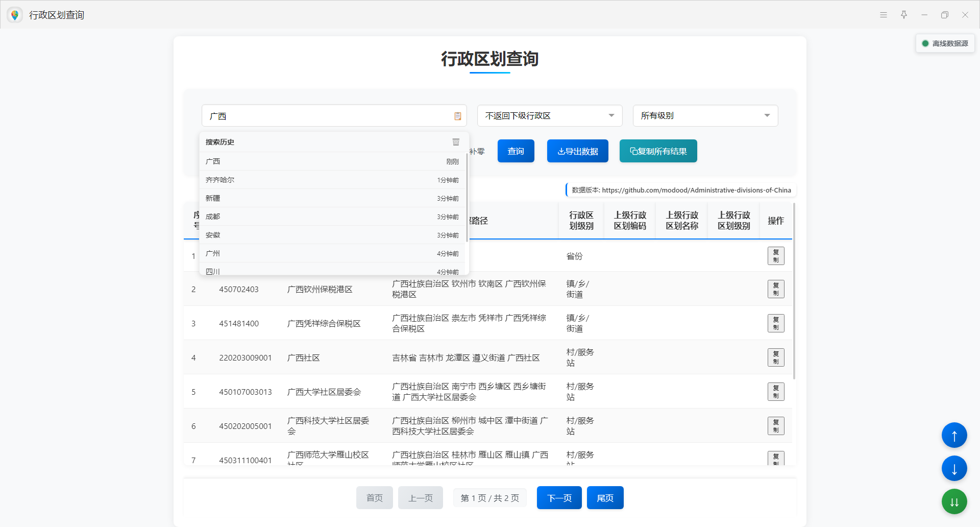980x527 pixels.
Task: Click the blue down arrow floating button
Action: 954,469
